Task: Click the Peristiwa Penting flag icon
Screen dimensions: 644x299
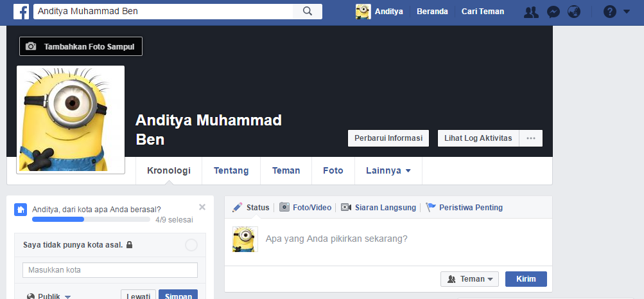Action: (x=430, y=207)
